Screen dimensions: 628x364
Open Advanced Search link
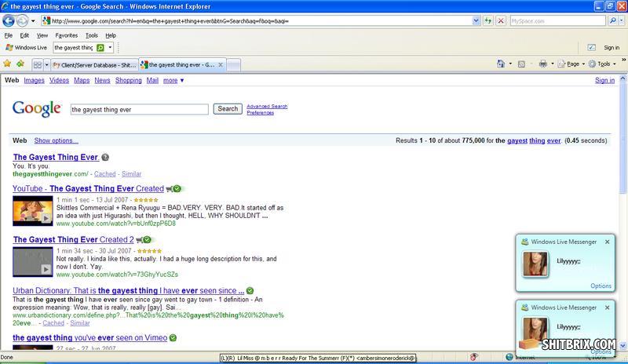(267, 106)
